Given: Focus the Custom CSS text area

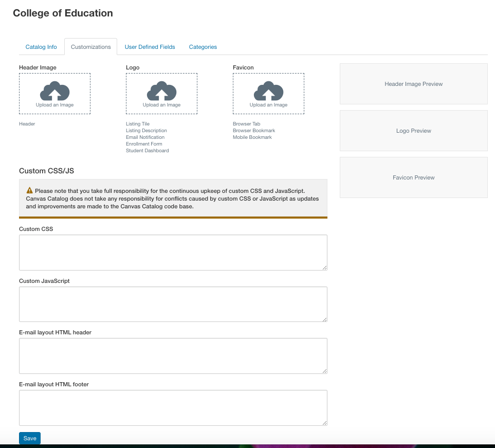Looking at the screenshot, I should point(173,252).
